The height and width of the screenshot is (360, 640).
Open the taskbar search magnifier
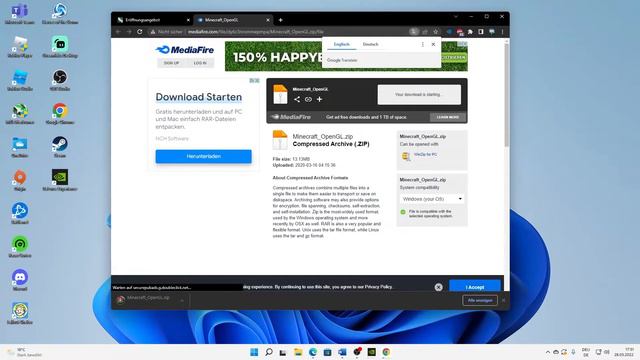pyautogui.click(x=269, y=352)
